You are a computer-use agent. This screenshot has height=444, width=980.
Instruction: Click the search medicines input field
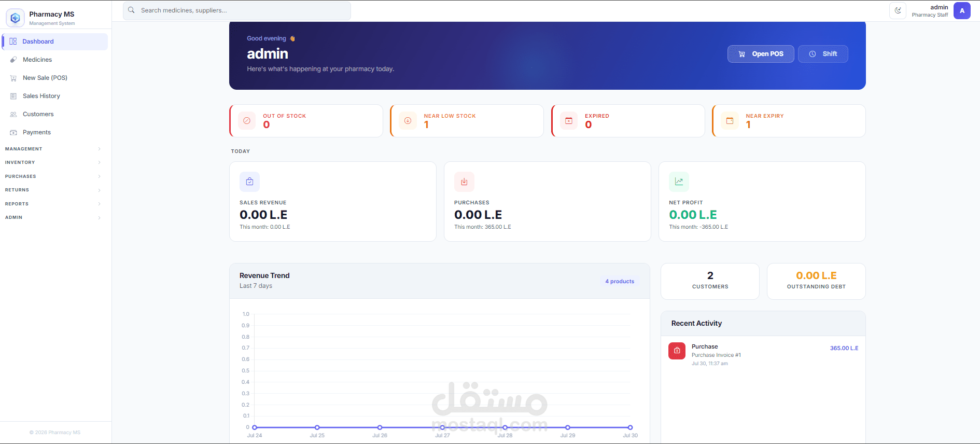tap(237, 10)
